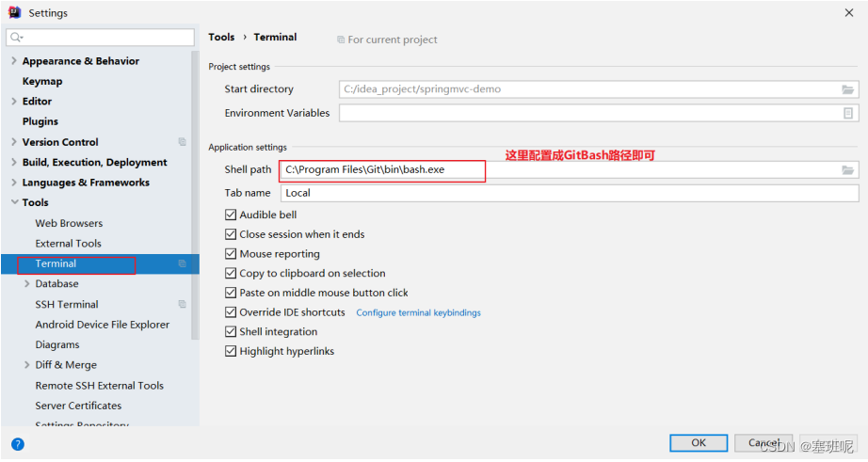Toggle Shell integration checkbox
This screenshot has width=868, height=462.
pyautogui.click(x=231, y=332)
